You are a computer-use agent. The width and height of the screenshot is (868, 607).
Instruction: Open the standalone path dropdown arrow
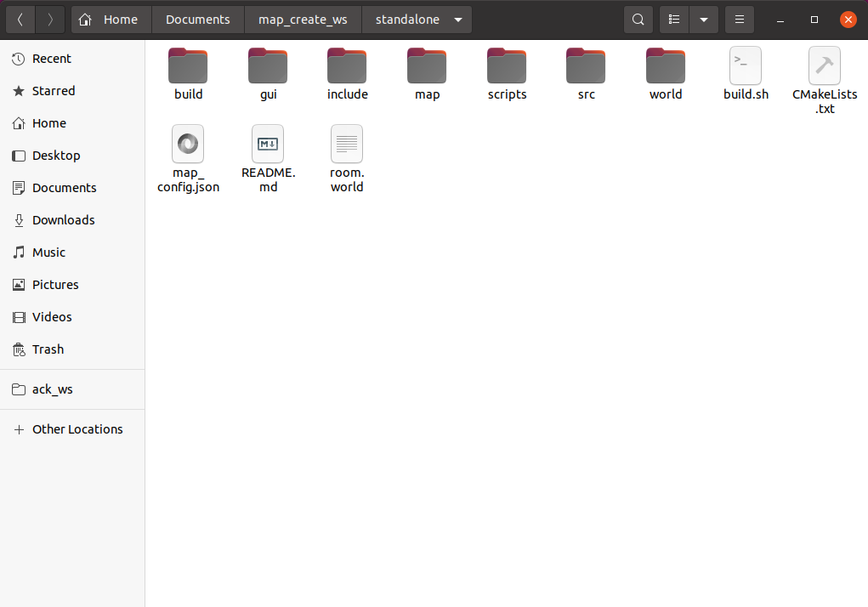pos(458,20)
